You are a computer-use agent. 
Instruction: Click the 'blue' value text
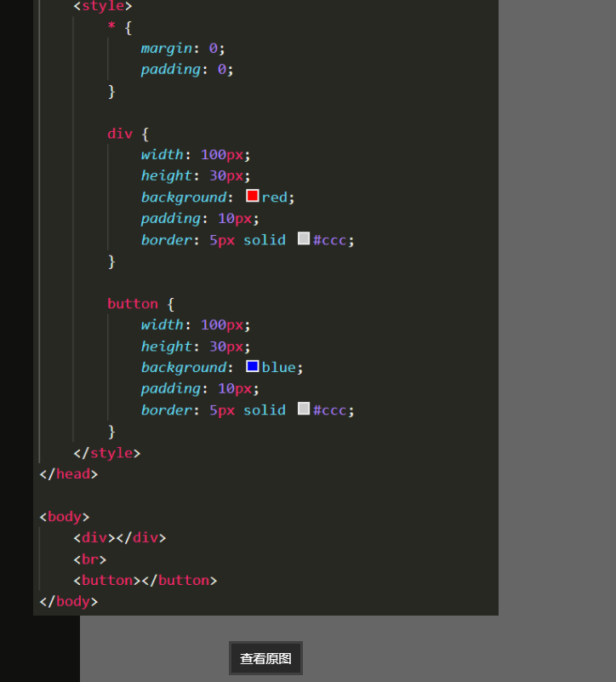279,368
